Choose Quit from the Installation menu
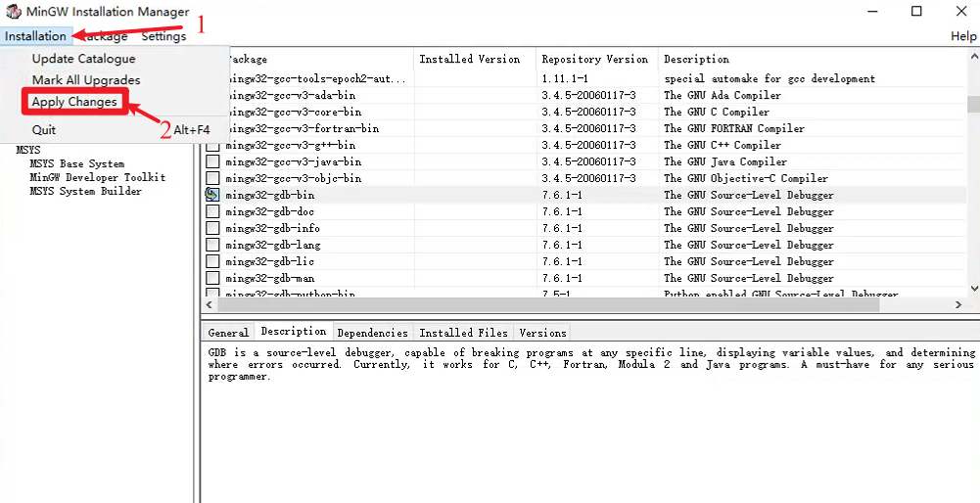Image resolution: width=980 pixels, height=503 pixels. click(44, 130)
